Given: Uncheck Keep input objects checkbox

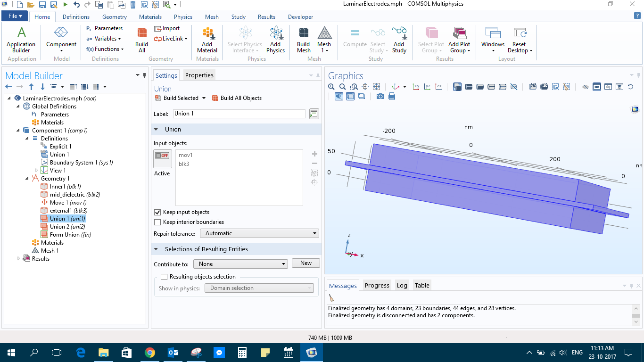Looking at the screenshot, I should pyautogui.click(x=158, y=212).
